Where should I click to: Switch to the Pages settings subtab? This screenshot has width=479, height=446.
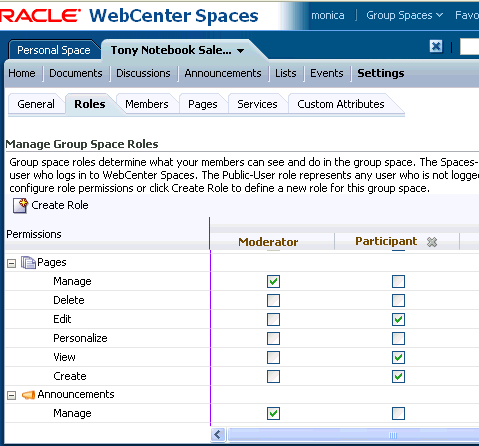[x=203, y=104]
